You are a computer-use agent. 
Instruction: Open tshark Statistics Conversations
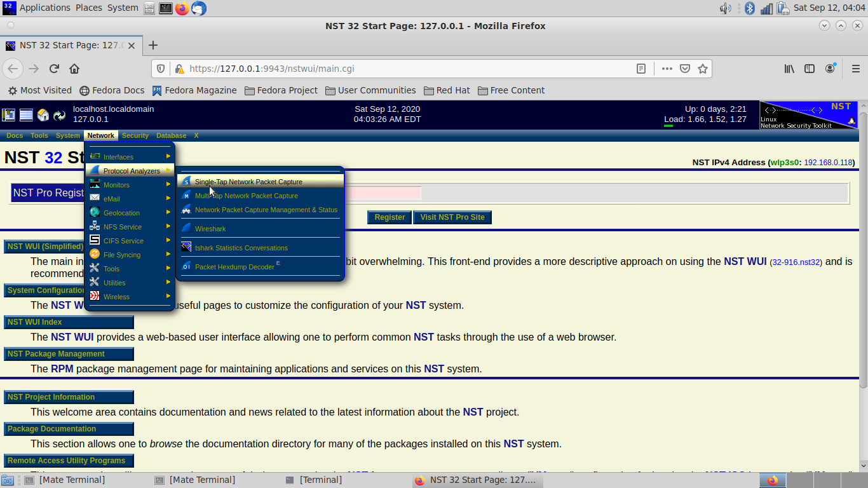tap(241, 248)
